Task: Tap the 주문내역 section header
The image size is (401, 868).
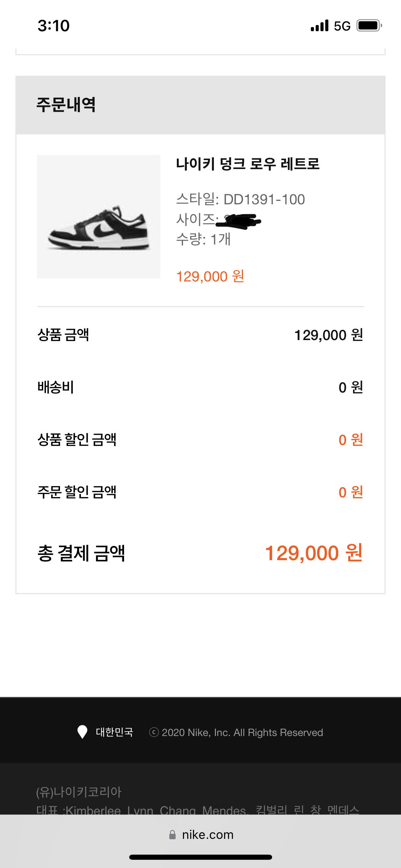Action: [66, 105]
